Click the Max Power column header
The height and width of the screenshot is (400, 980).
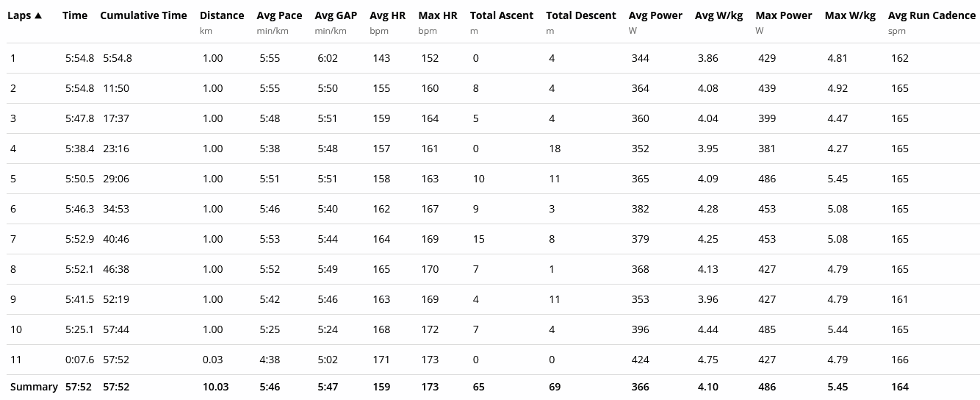click(783, 15)
